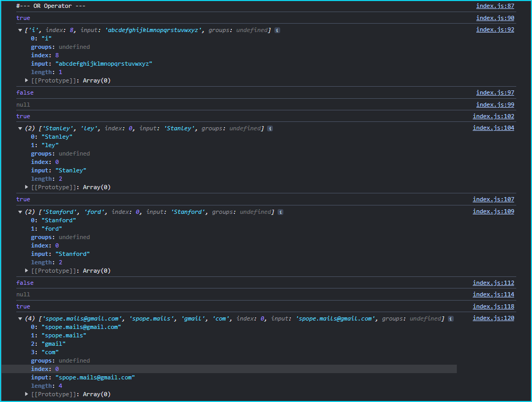532x402 pixels.
Task: Expand [[Prototype]] under the 'Stanford' array
Action: [27, 271]
